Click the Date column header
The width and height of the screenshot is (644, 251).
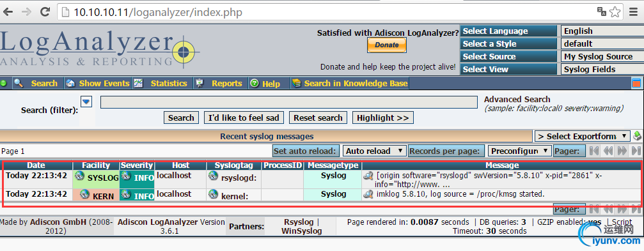pos(36,165)
